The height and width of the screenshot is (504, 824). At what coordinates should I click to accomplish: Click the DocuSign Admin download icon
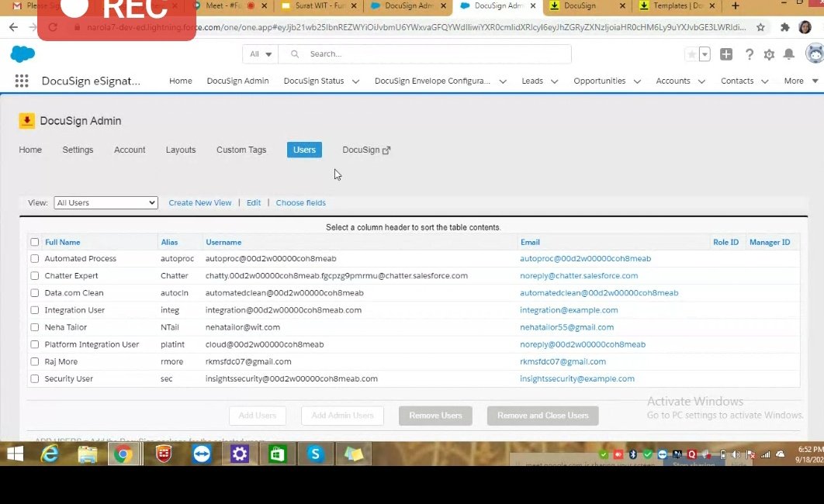[x=27, y=121]
